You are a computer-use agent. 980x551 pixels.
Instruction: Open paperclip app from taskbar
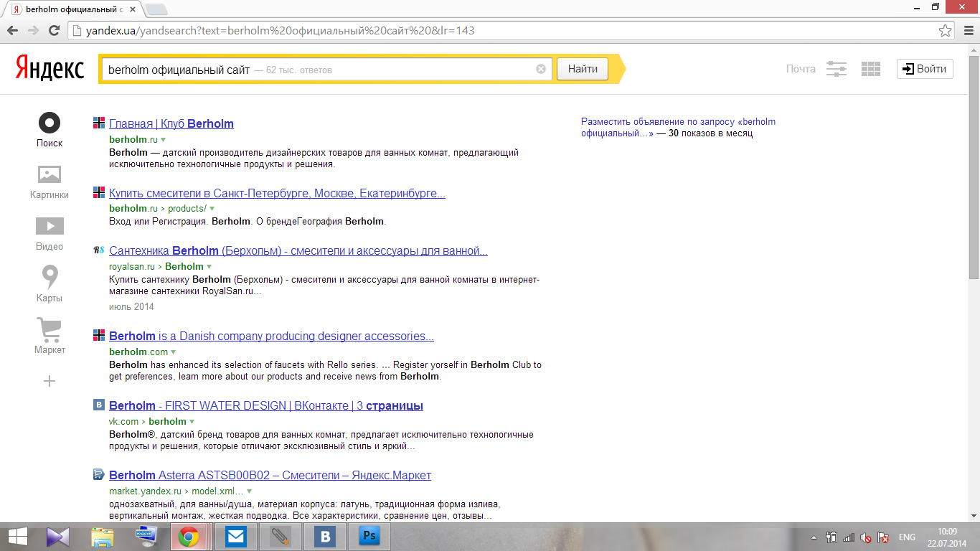coord(281,536)
